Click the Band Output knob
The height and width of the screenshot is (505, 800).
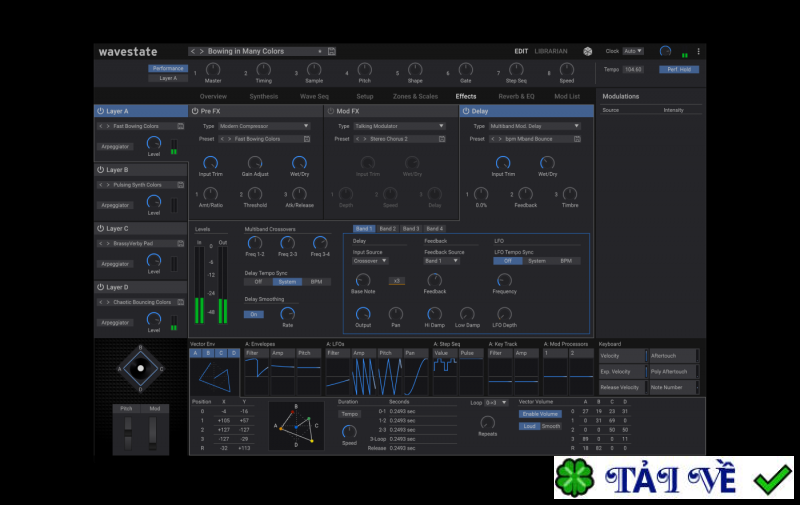[x=363, y=313]
